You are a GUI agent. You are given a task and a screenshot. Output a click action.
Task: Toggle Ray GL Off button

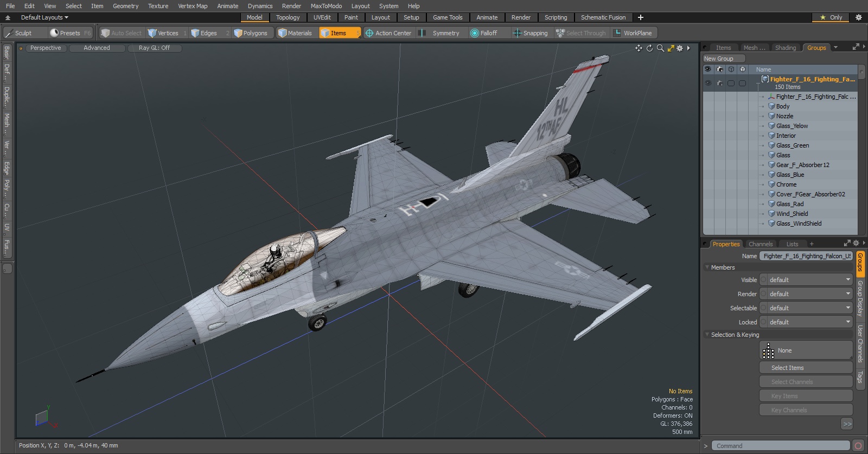(x=154, y=48)
